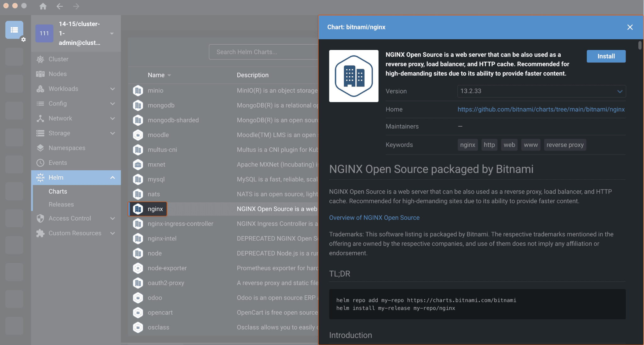Click the osclass chart icon
The width and height of the screenshot is (644, 345).
click(138, 327)
